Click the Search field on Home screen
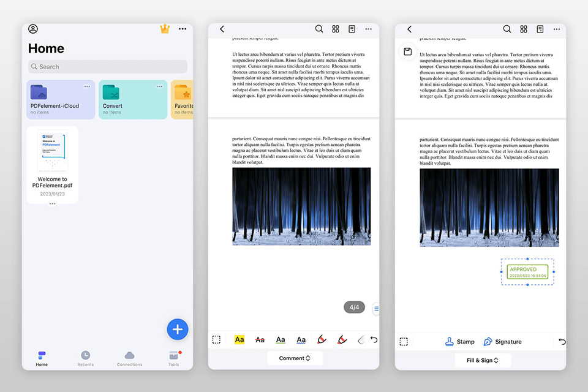Viewport: 588px width, 392px height. click(108, 66)
